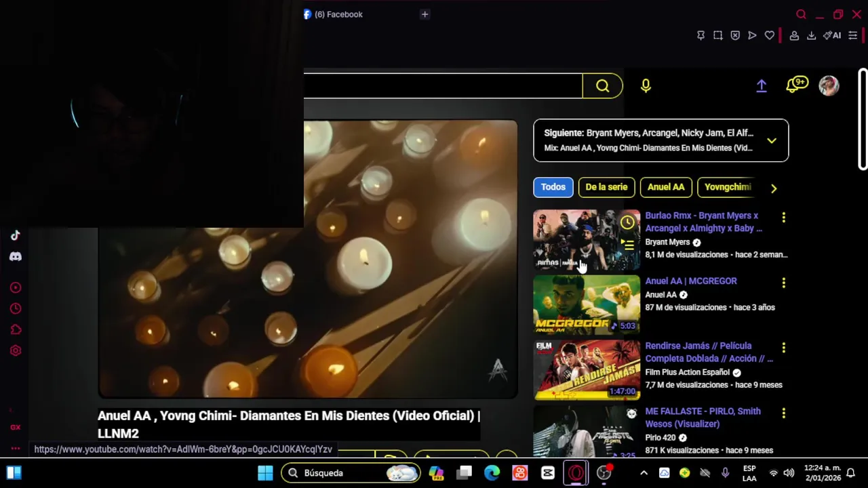Click YouTube create upload arrow
The height and width of the screenshot is (488, 868).
click(x=762, y=85)
